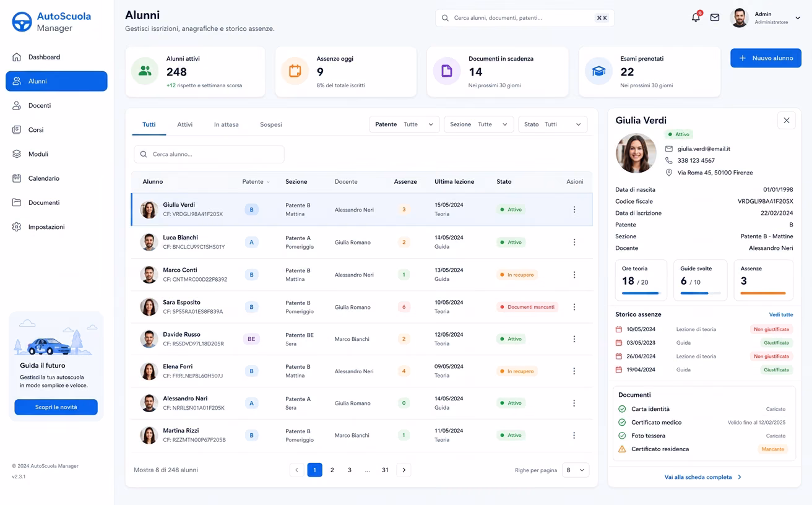The width and height of the screenshot is (812, 505).
Task: Open the mail envelope icon
Action: 715,17
